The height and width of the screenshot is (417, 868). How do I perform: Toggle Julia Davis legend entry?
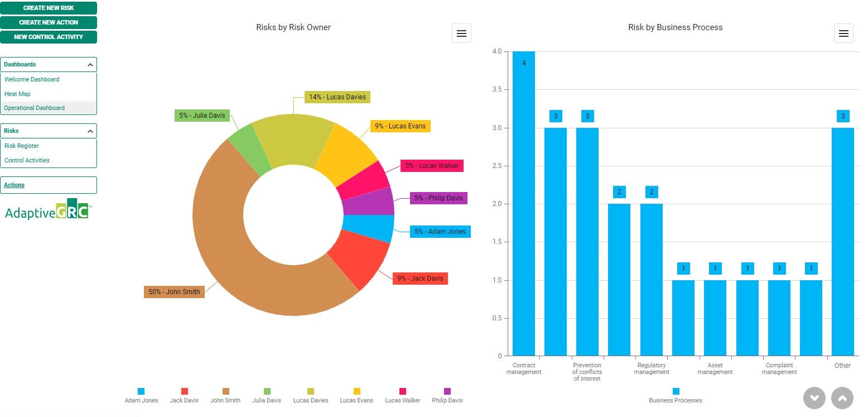267,395
